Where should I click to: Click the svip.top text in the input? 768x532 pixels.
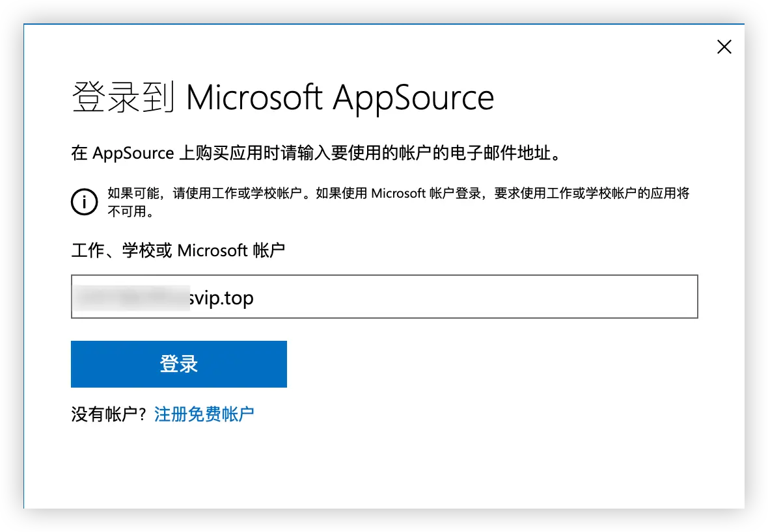pyautogui.click(x=221, y=298)
